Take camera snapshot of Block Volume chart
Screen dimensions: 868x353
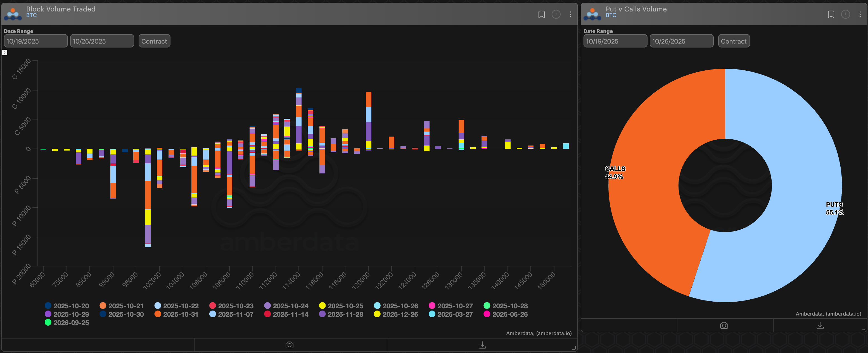[x=290, y=345]
